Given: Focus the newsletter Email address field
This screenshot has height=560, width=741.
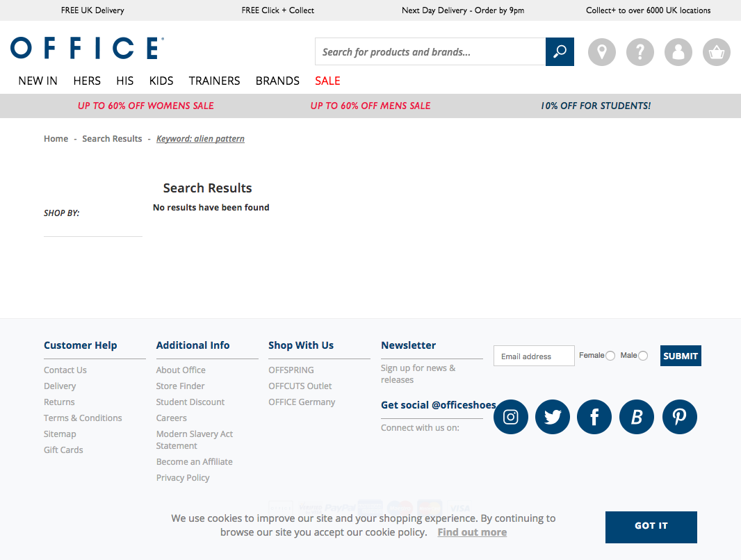Looking at the screenshot, I should coord(534,356).
